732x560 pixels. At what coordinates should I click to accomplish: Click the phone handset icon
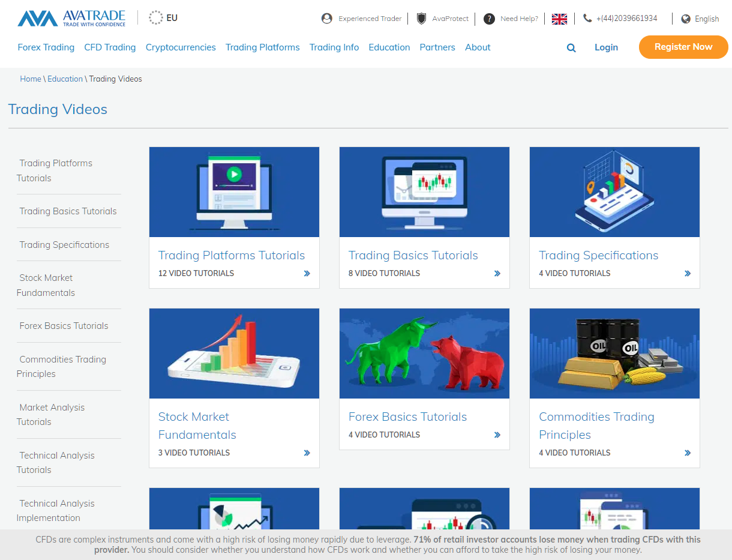coord(587,18)
